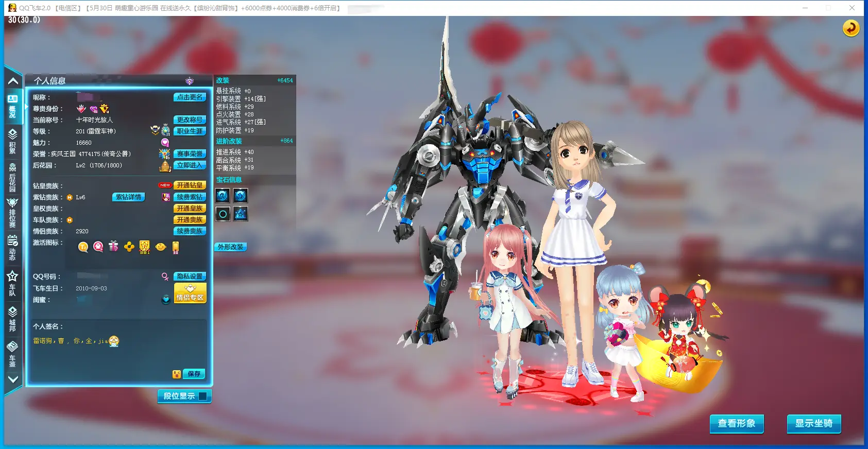Select the circle gem slot icon
The width and height of the screenshot is (868, 449).
[x=223, y=214]
